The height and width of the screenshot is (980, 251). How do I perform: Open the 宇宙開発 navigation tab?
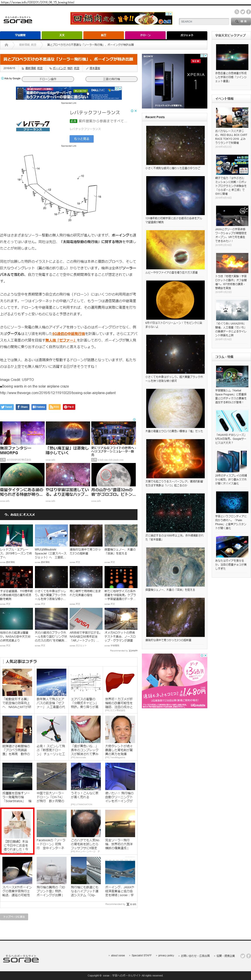pyautogui.click(x=21, y=35)
